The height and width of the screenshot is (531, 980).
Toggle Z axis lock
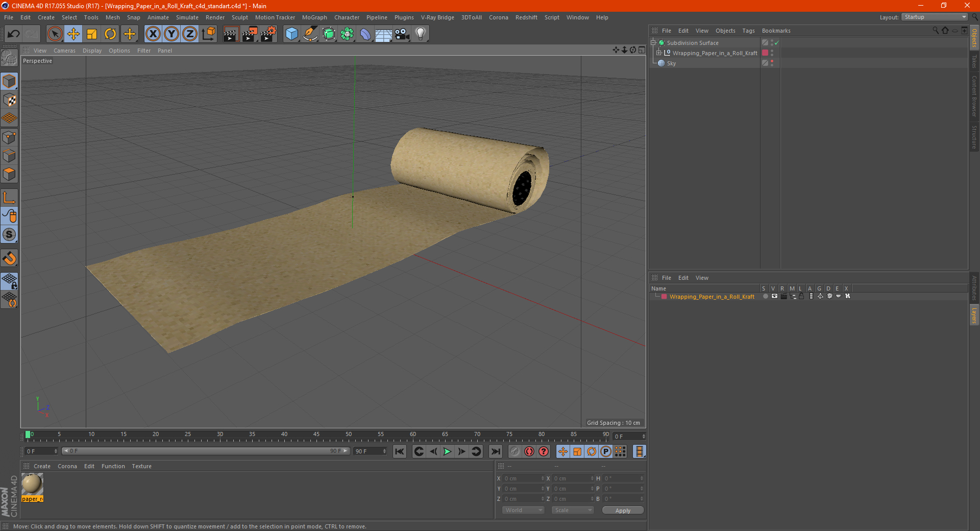pos(190,34)
